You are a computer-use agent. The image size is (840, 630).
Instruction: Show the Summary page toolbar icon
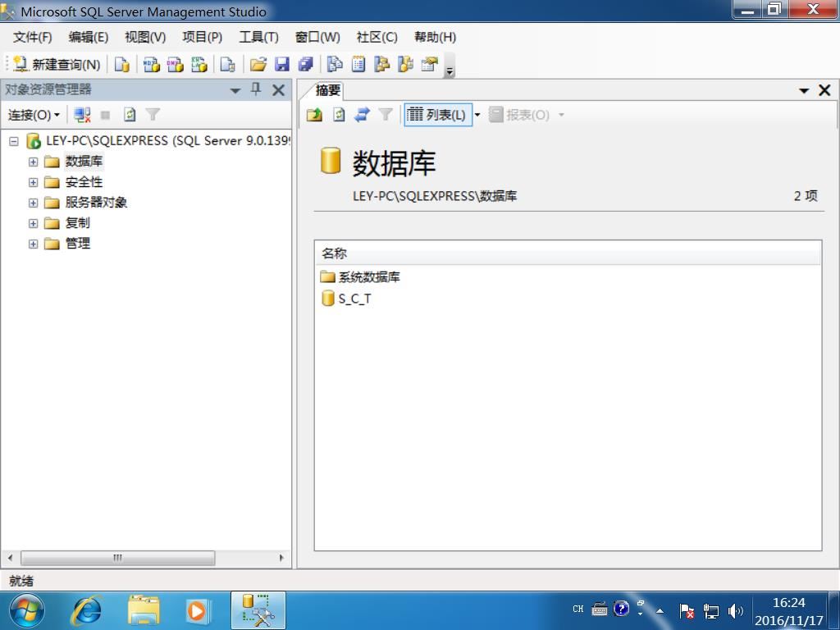point(358,65)
